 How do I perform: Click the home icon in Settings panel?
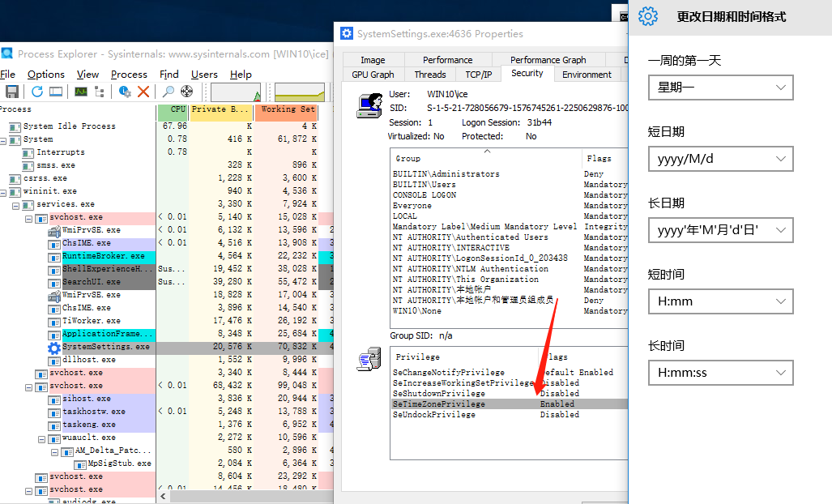click(x=647, y=16)
